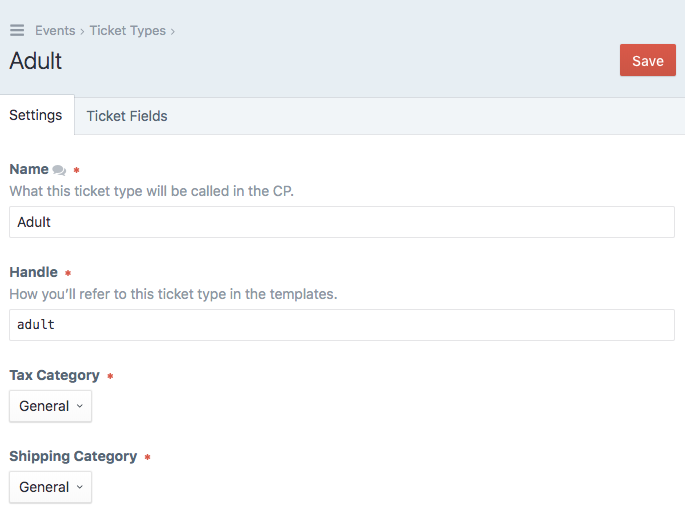The height and width of the screenshot is (526, 685).
Task: Click the breadcrumb chevron after Events
Action: point(82,31)
